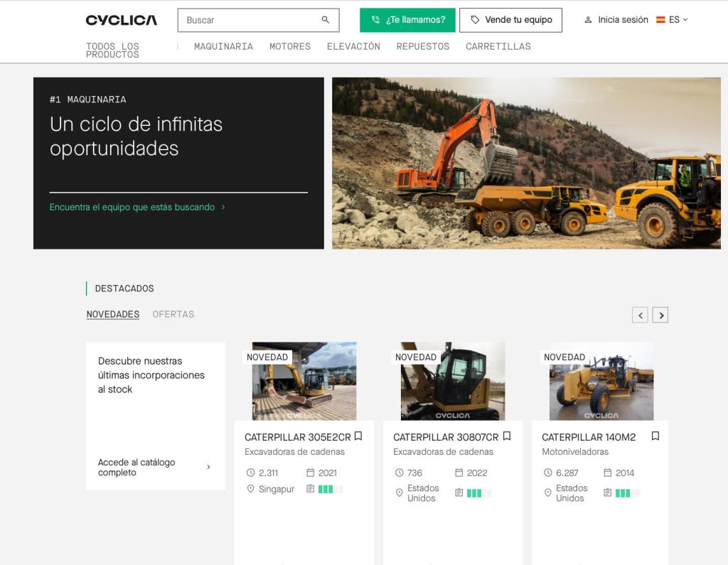Click the user icon beside Inicia sesión

588,20
